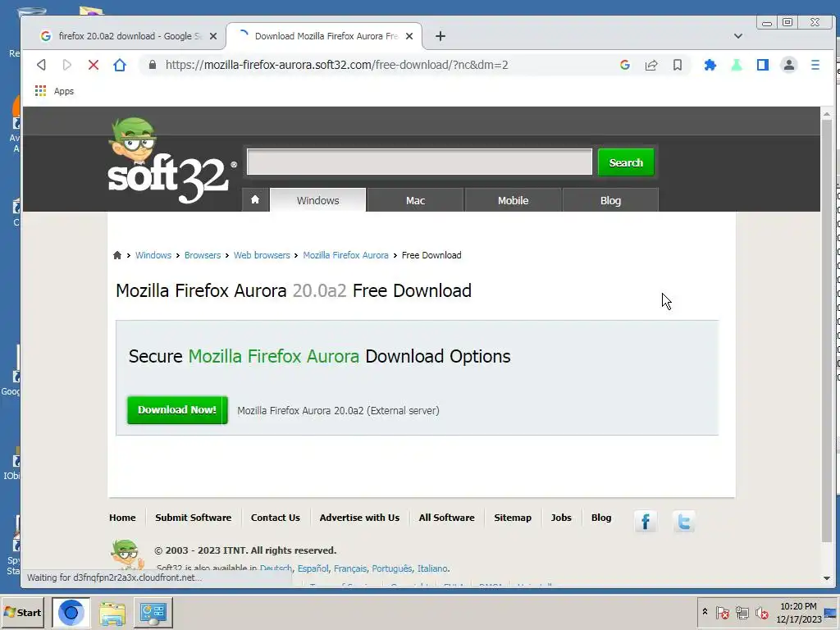The height and width of the screenshot is (630, 840).
Task: Open the extensions puzzle piece icon
Action: [710, 65]
